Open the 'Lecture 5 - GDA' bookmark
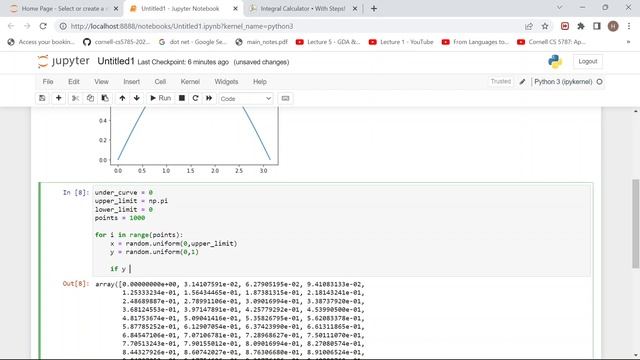The image size is (640, 360). 328,42
